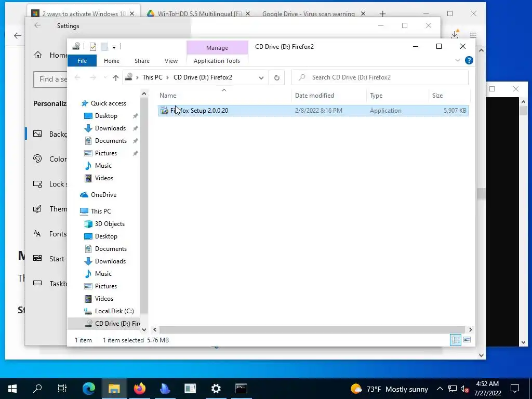Open pinned Desktop under Quick access

click(x=106, y=116)
